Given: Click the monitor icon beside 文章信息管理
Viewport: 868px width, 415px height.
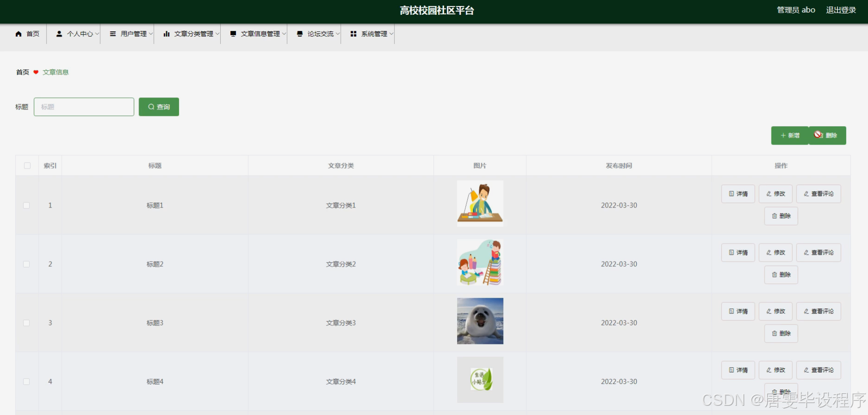Looking at the screenshot, I should click(x=233, y=34).
